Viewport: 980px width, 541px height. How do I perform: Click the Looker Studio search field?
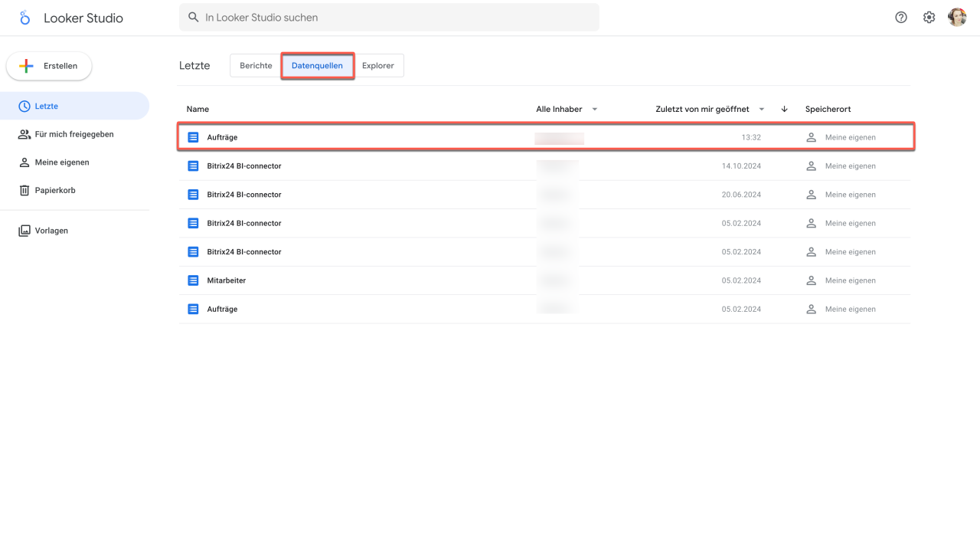389,18
